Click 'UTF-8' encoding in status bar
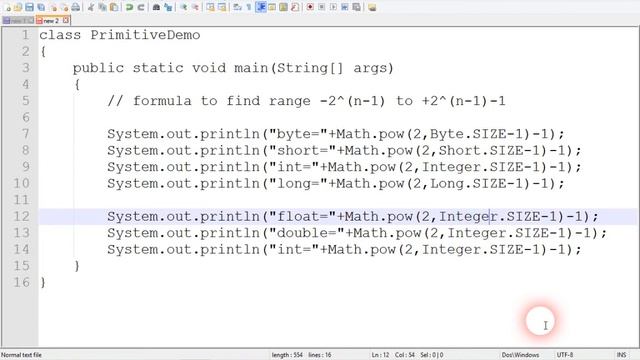Screen dimensions: 640x360 565,355
